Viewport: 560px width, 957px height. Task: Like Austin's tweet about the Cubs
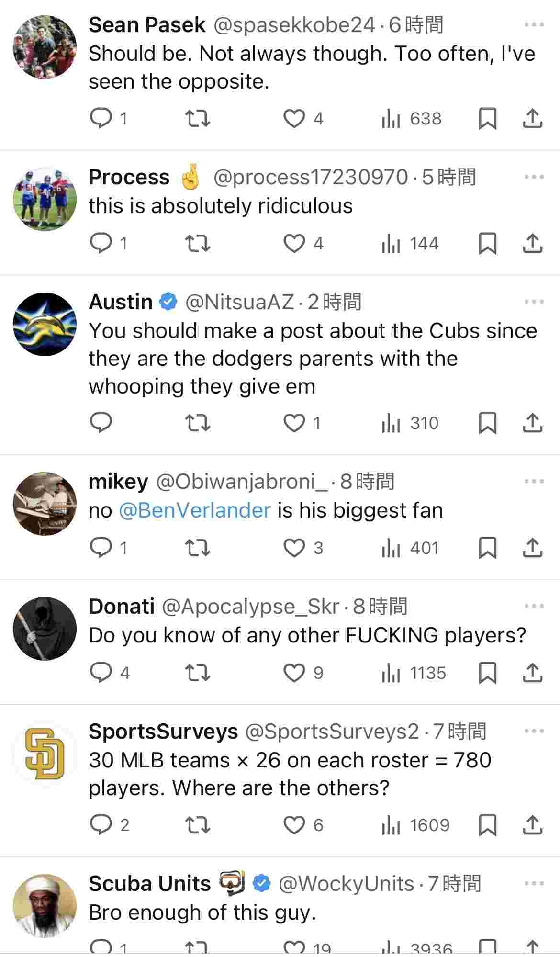click(294, 423)
